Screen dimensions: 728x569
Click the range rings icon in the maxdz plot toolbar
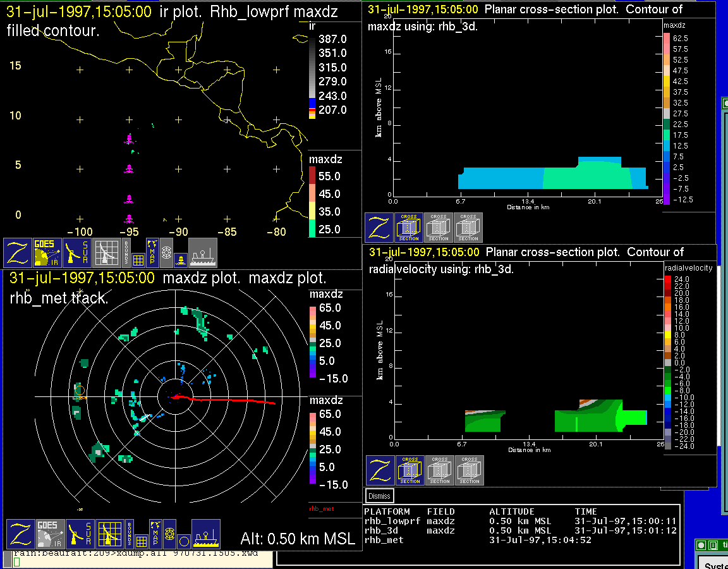[x=169, y=534]
